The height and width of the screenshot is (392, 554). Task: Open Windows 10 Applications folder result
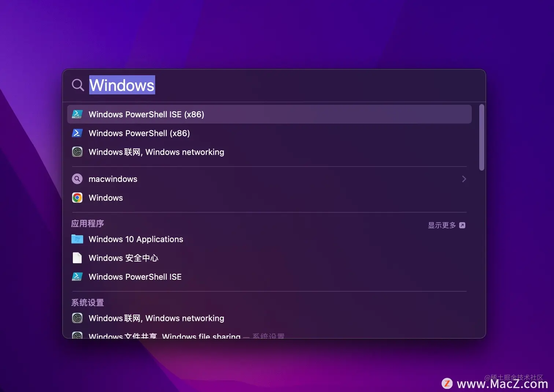click(269, 239)
